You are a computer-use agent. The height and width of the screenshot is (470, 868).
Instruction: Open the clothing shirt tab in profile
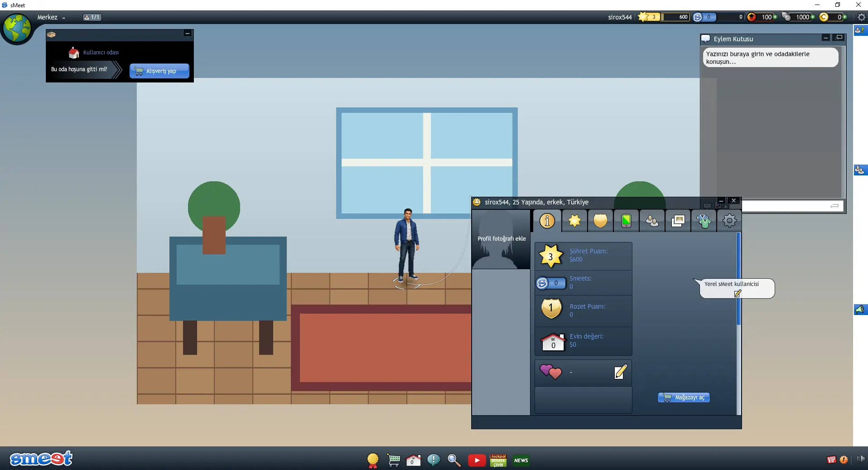(x=704, y=221)
